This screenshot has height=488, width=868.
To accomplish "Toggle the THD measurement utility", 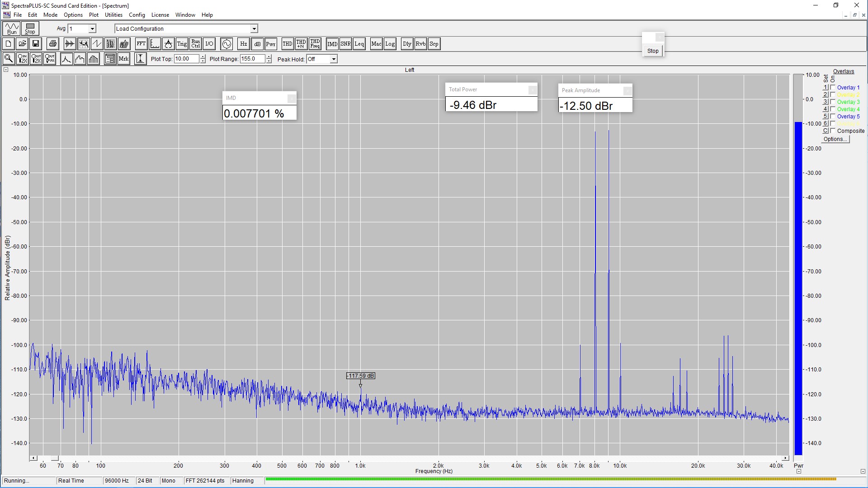I will [x=288, y=44].
